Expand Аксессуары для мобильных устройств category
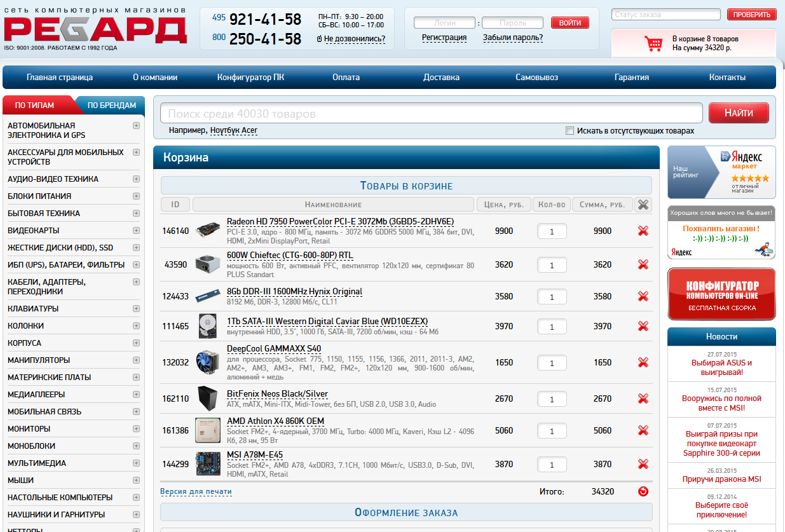This screenshot has width=785, height=532. [136, 152]
